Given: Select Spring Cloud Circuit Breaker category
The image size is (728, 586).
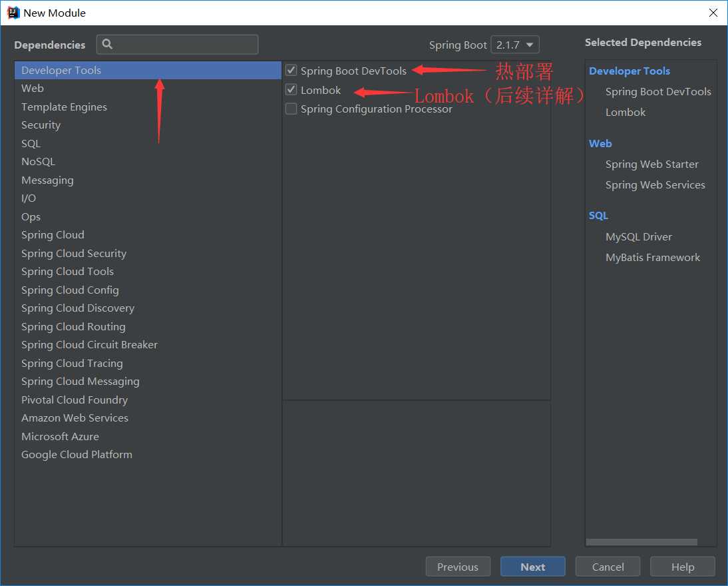Looking at the screenshot, I should point(148,346).
